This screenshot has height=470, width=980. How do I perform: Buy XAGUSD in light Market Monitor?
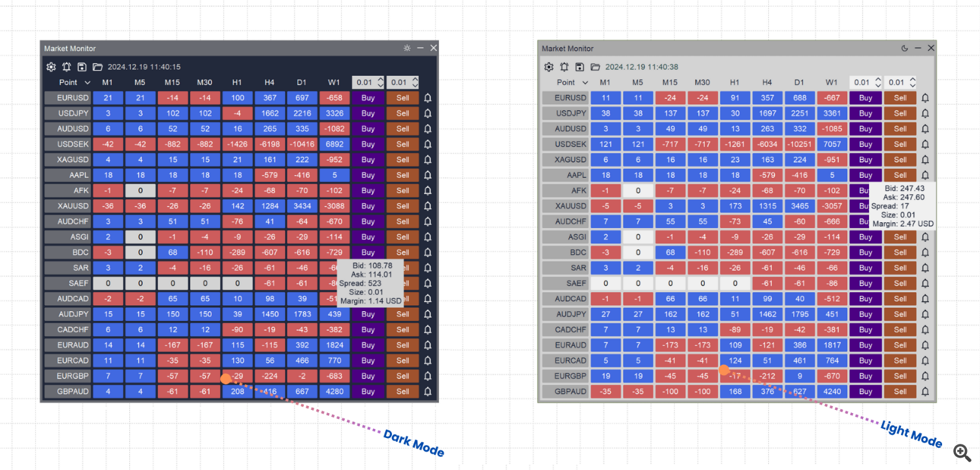coord(866,159)
